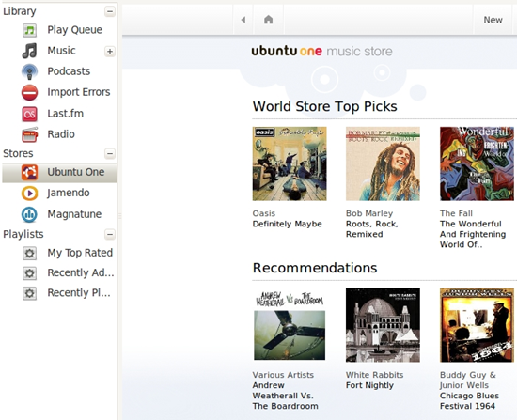Viewport: 517px width, 420px height.
Task: Open The Fall album cover
Action: pyautogui.click(x=477, y=163)
